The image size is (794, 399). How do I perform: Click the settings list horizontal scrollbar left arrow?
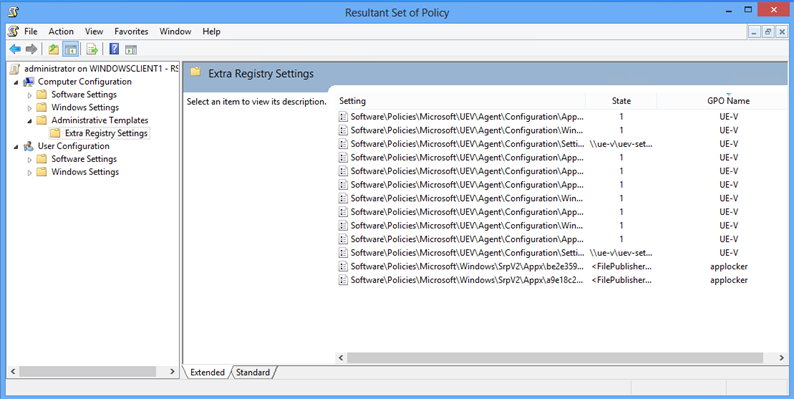pos(341,357)
